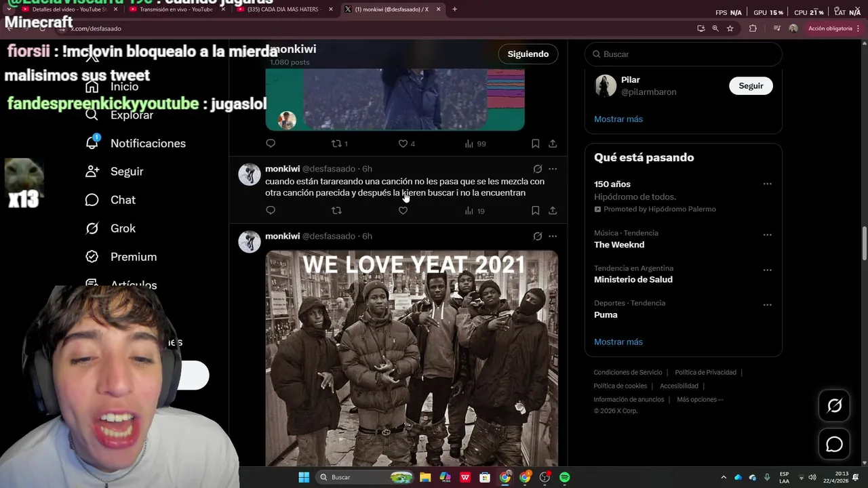Open Condiciones de Servicio link
This screenshot has width=868, height=488.
coord(628,373)
